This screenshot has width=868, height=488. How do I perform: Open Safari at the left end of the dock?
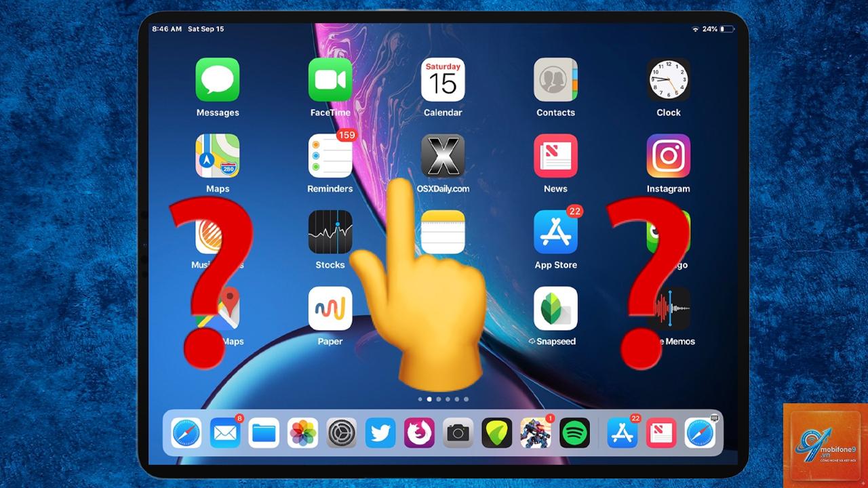186,432
